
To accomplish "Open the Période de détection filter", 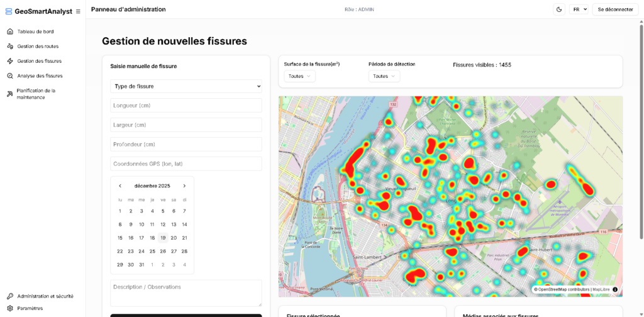I will pos(384,76).
